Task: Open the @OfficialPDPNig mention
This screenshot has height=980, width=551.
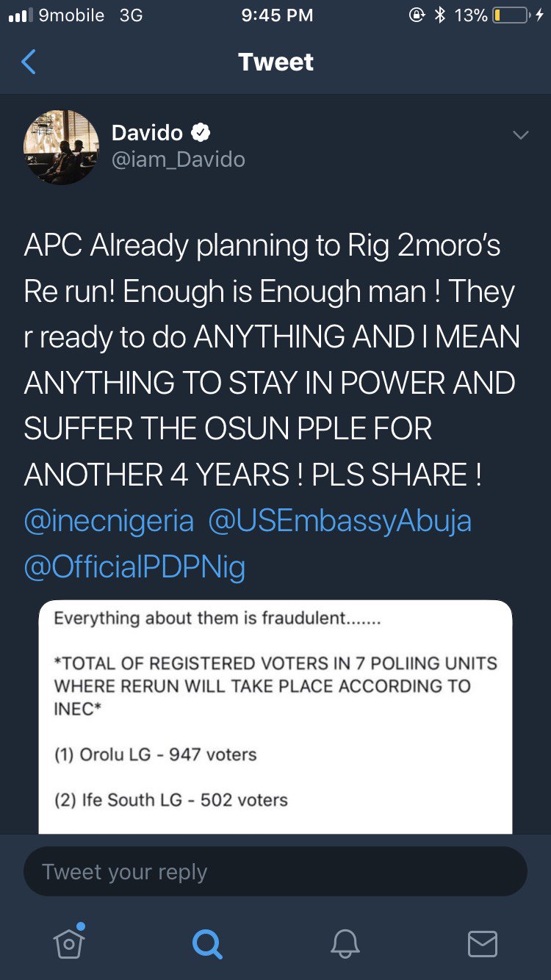Action: 134,566
